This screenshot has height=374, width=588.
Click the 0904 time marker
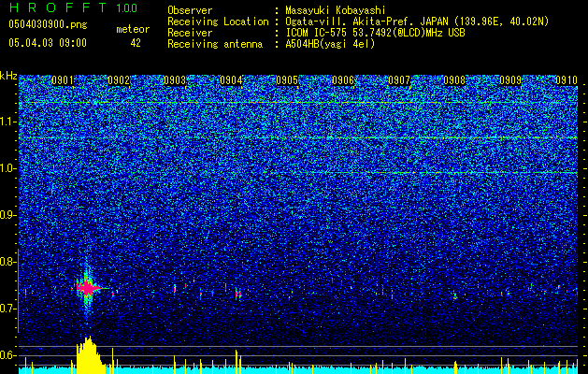pyautogui.click(x=231, y=80)
